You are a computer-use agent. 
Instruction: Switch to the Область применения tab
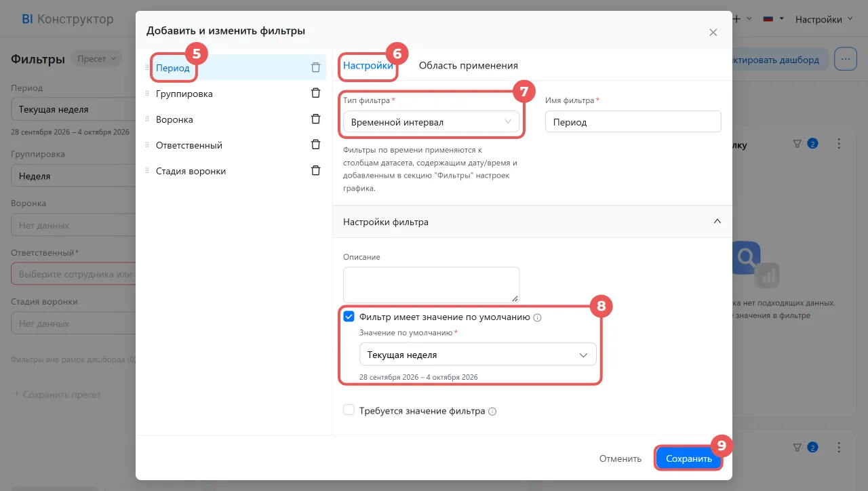(x=469, y=66)
